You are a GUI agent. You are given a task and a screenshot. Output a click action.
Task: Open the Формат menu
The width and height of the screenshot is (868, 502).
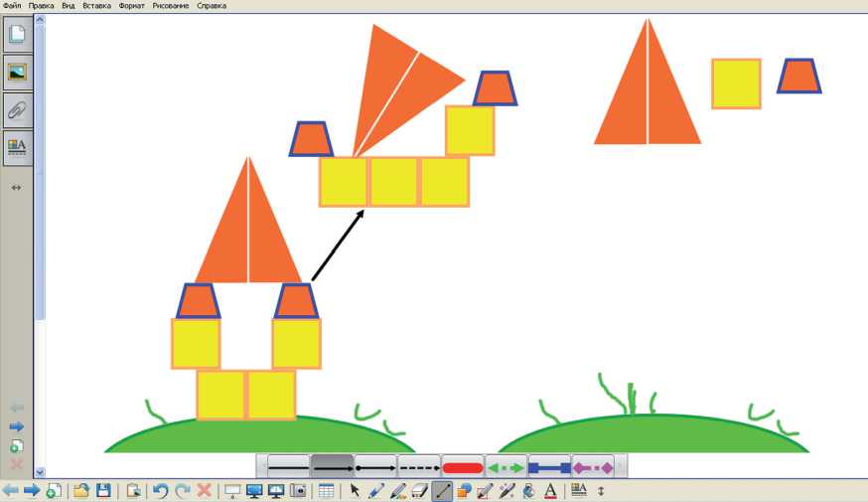[131, 6]
